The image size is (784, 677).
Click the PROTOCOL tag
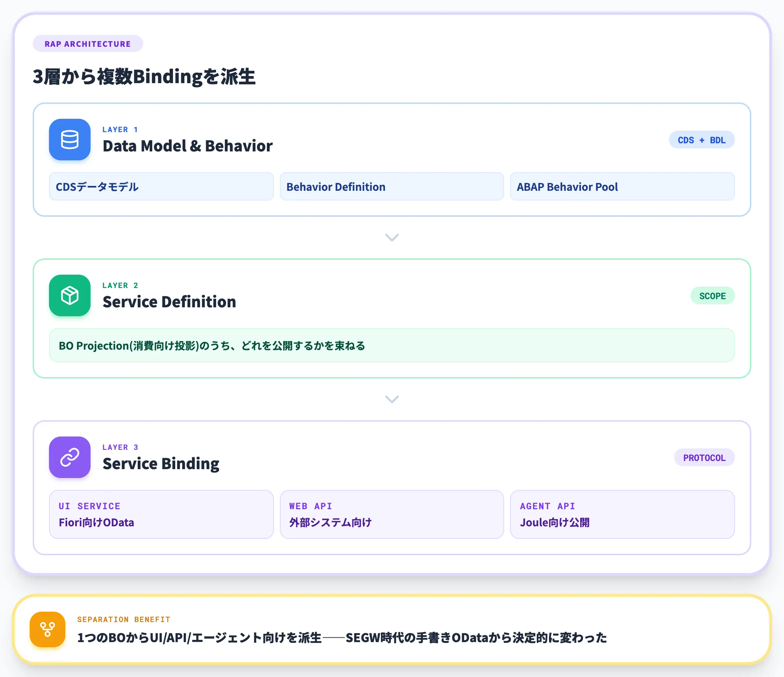[704, 458]
